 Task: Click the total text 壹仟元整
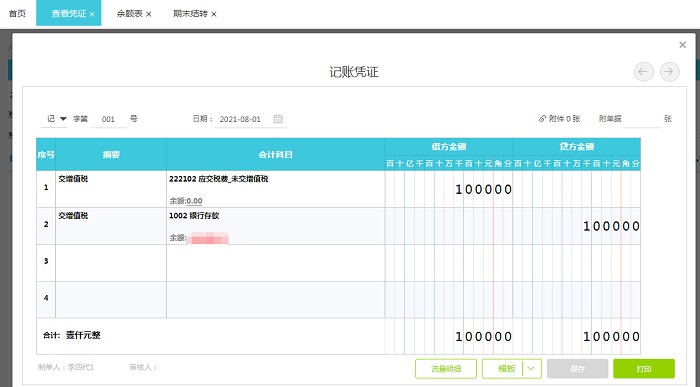pos(83,335)
